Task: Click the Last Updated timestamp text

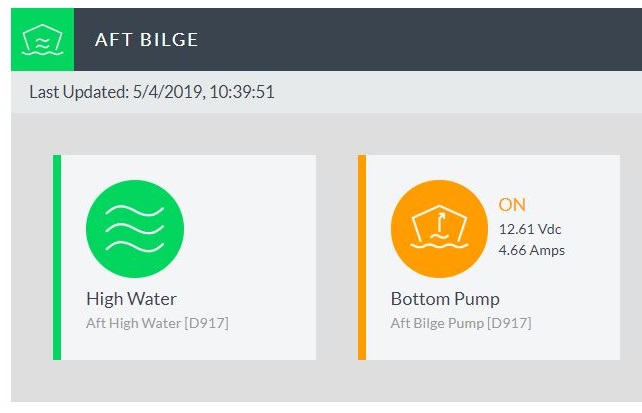Action: 152,92
